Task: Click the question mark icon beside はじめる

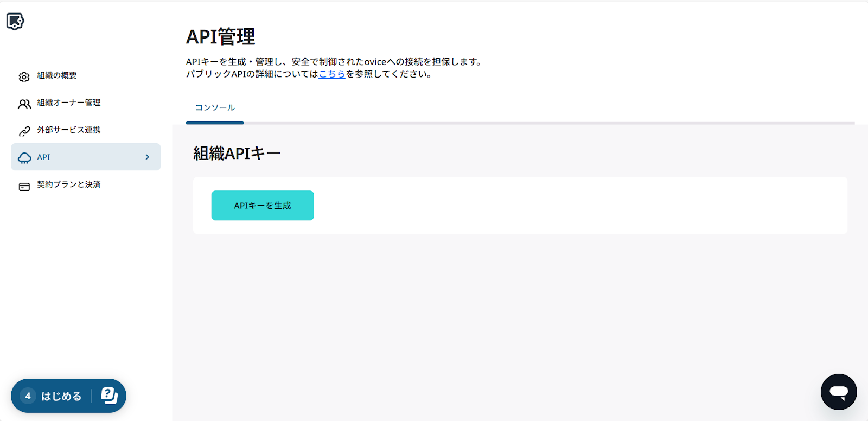Action: click(x=109, y=396)
